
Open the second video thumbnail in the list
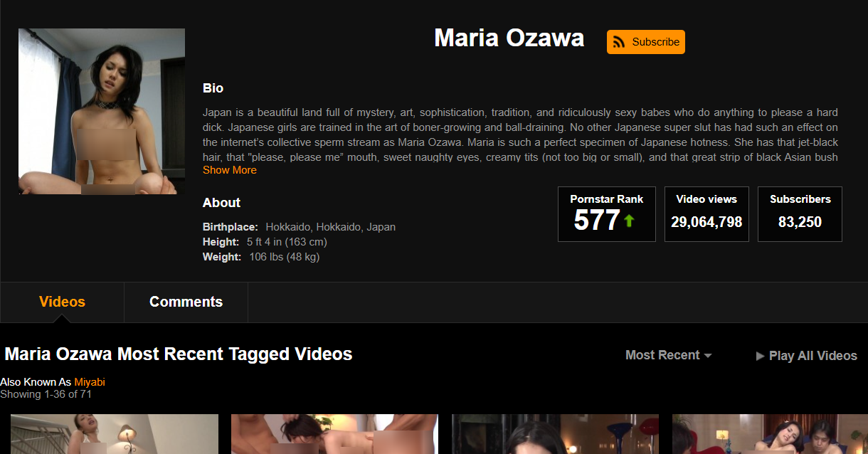(334, 434)
